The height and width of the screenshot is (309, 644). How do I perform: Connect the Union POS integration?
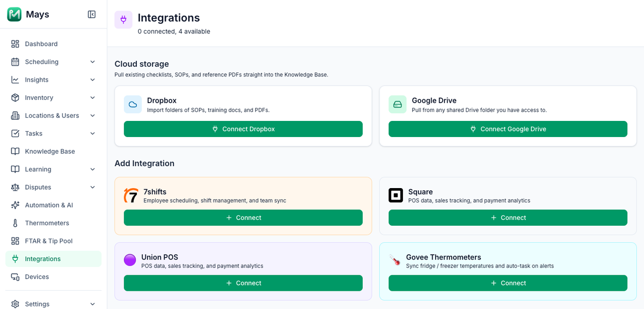pos(243,283)
